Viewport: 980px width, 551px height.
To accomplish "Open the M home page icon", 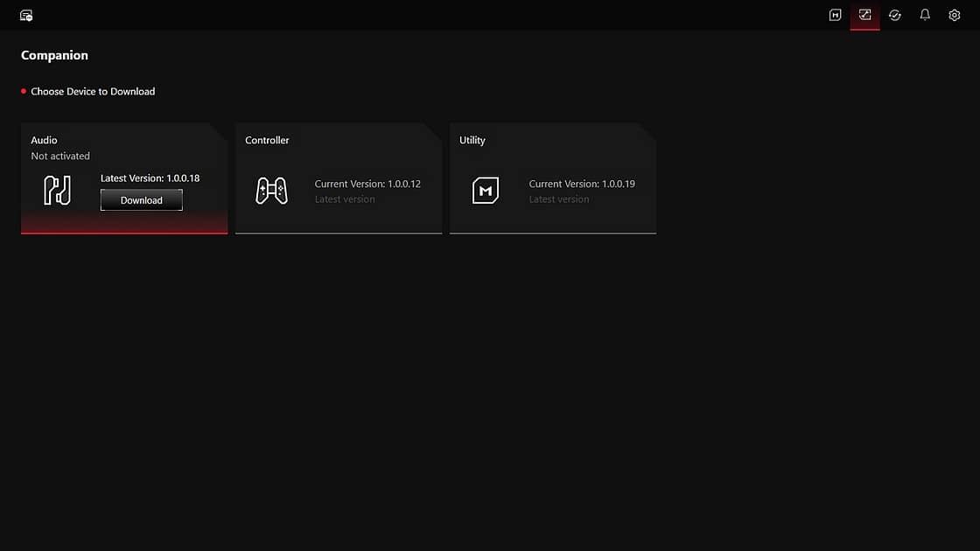I will point(835,15).
